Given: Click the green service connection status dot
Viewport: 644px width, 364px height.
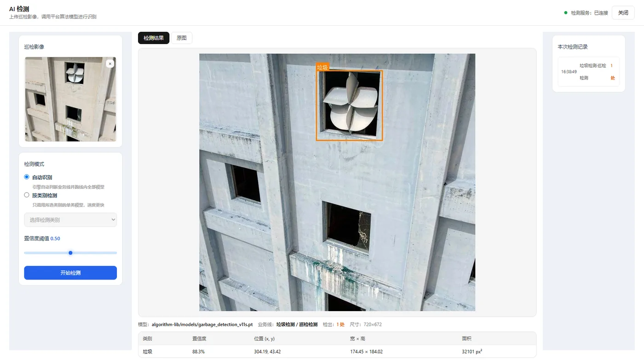Looking at the screenshot, I should [x=566, y=13].
